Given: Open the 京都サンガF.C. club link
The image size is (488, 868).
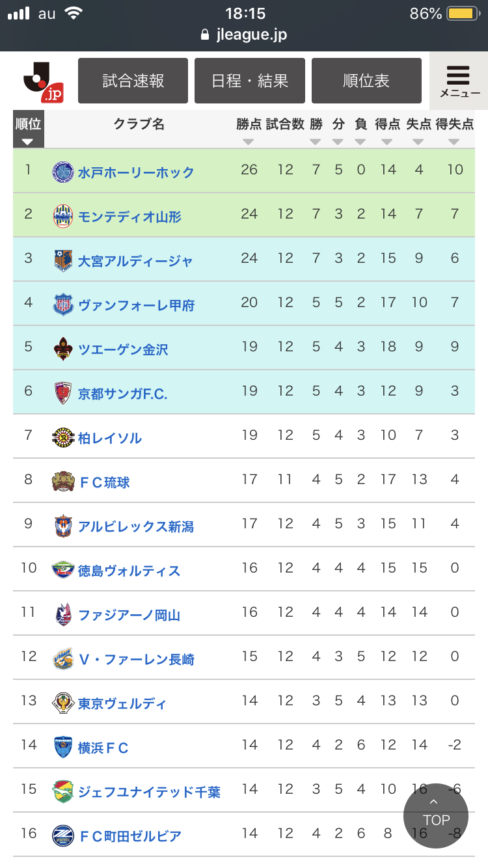Looking at the screenshot, I should tap(123, 394).
